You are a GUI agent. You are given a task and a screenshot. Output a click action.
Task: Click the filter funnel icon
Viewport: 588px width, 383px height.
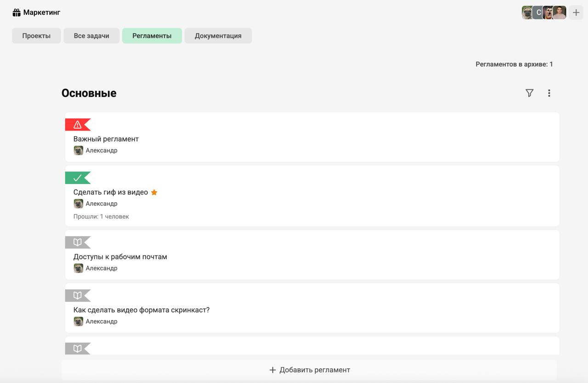(529, 93)
